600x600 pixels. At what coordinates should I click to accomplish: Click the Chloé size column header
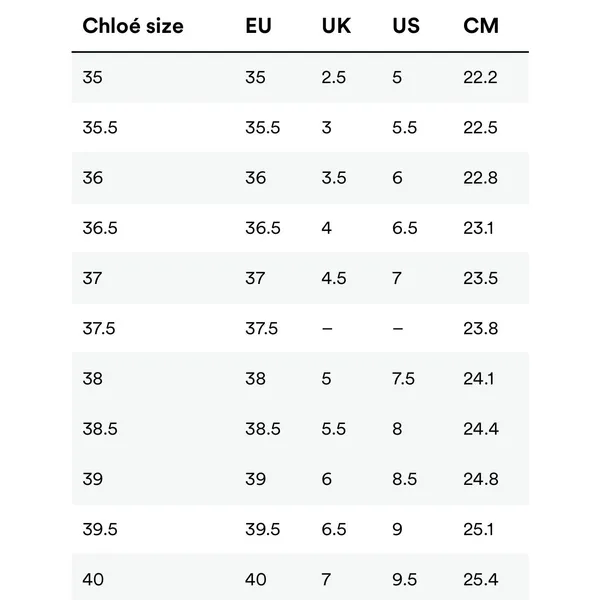[133, 26]
